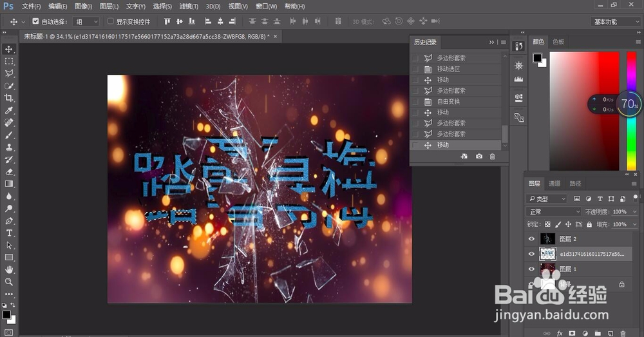Select topmost 多边形套索 history state
Screen dimensions: 644x337
pyautogui.click(x=455, y=58)
